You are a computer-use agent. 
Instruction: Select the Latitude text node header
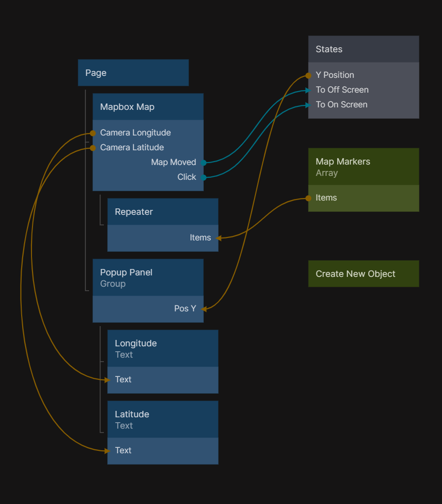(x=162, y=419)
